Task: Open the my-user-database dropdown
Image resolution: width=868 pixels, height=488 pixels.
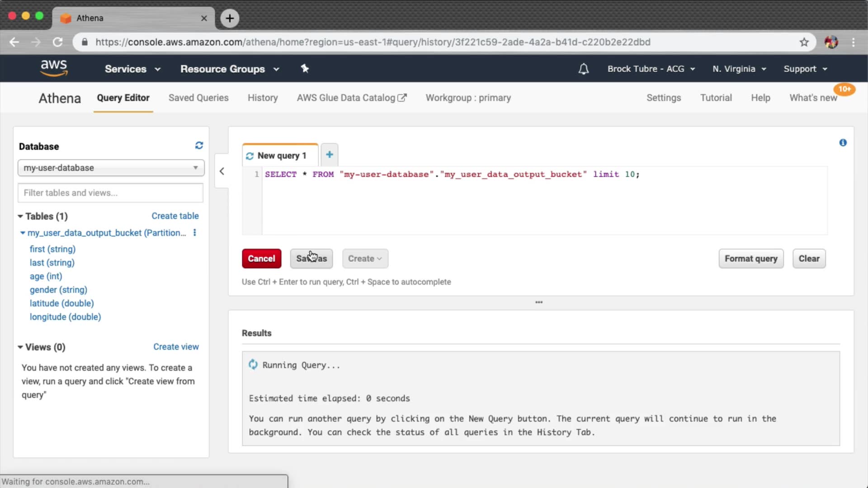Action: pos(111,168)
